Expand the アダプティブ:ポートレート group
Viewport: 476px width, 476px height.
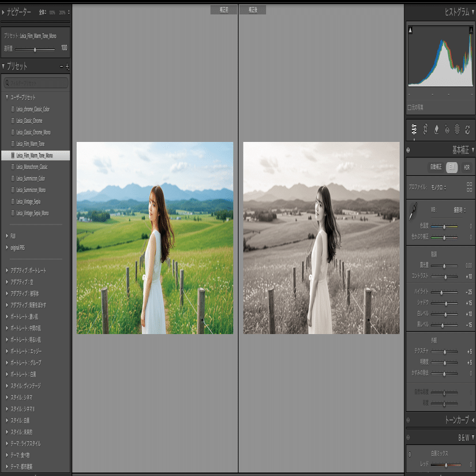click(x=7, y=270)
